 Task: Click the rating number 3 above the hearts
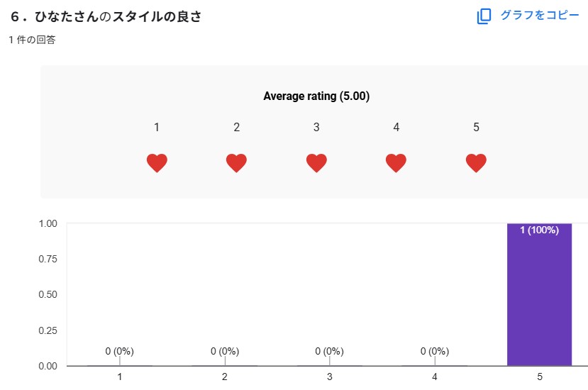click(x=316, y=128)
